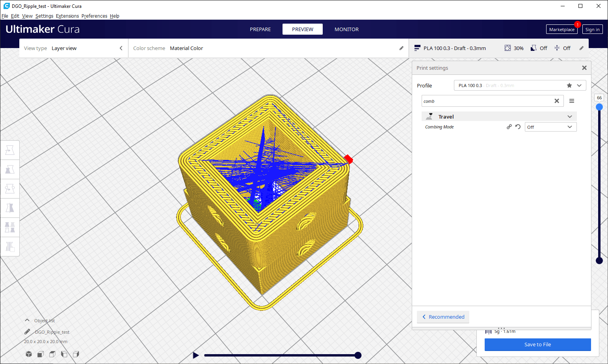608x364 pixels.
Task: Open settings visibility hamburger menu
Action: click(x=572, y=101)
